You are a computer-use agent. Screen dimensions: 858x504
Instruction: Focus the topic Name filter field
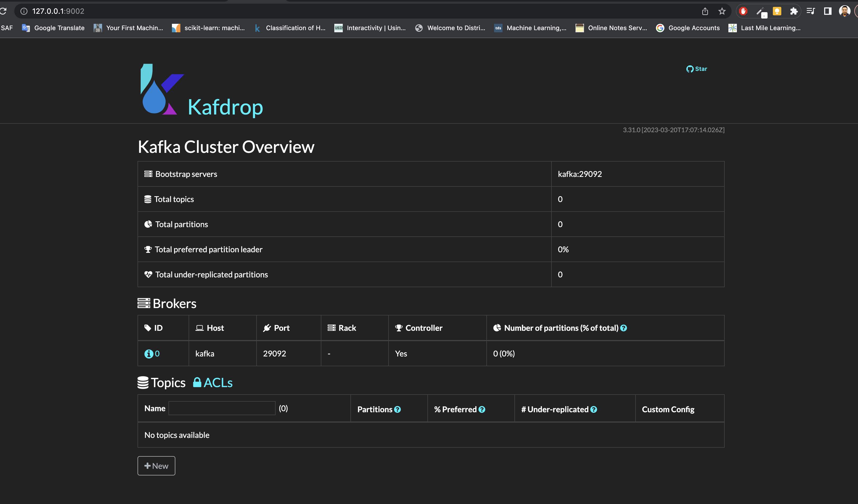click(222, 408)
